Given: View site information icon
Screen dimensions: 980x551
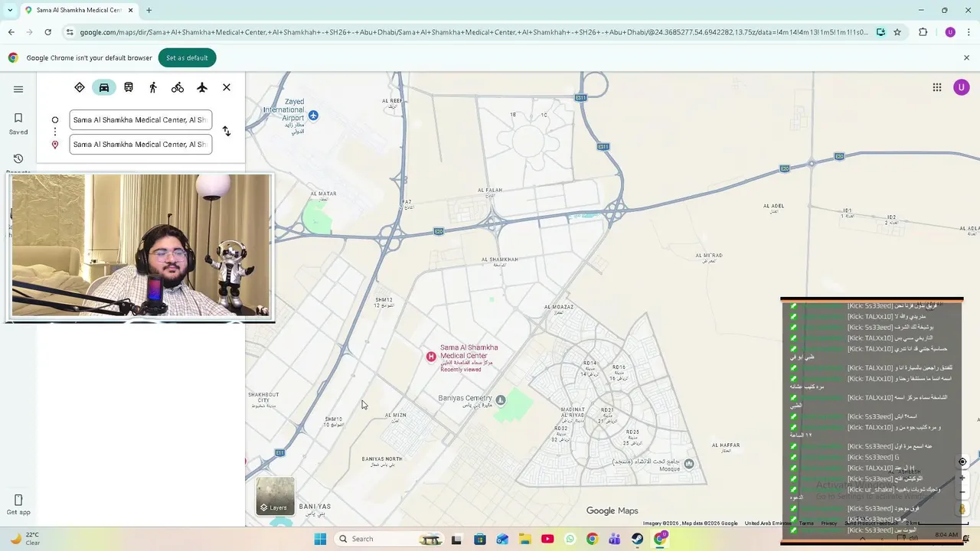Looking at the screenshot, I should pos(70,32).
